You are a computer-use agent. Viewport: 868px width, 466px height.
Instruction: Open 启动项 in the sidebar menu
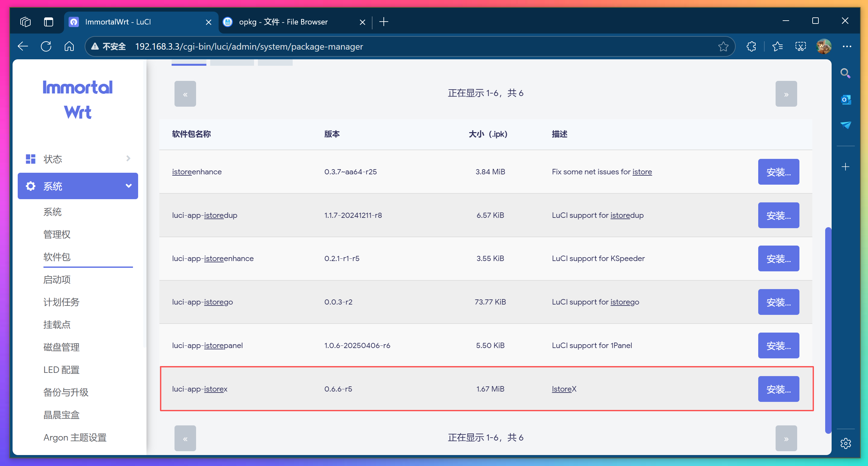pyautogui.click(x=57, y=279)
